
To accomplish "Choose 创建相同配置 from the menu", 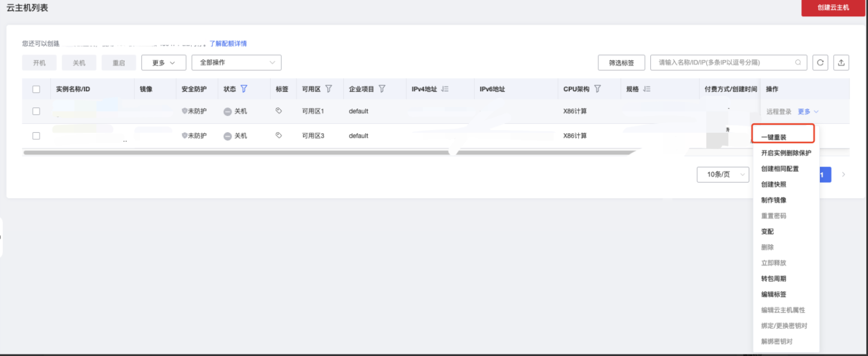I will click(780, 168).
